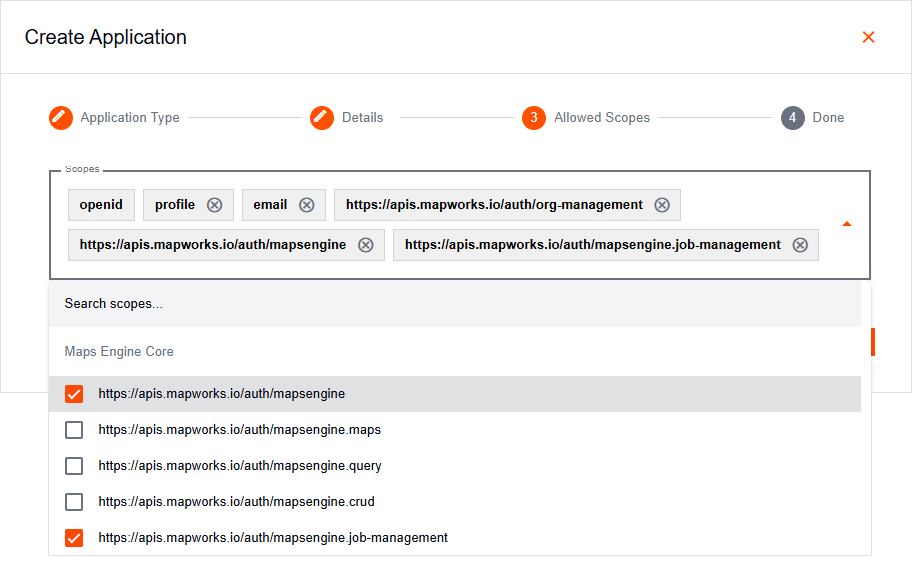
Task: Collapse the Scopes dropdown arrow
Action: (x=847, y=224)
